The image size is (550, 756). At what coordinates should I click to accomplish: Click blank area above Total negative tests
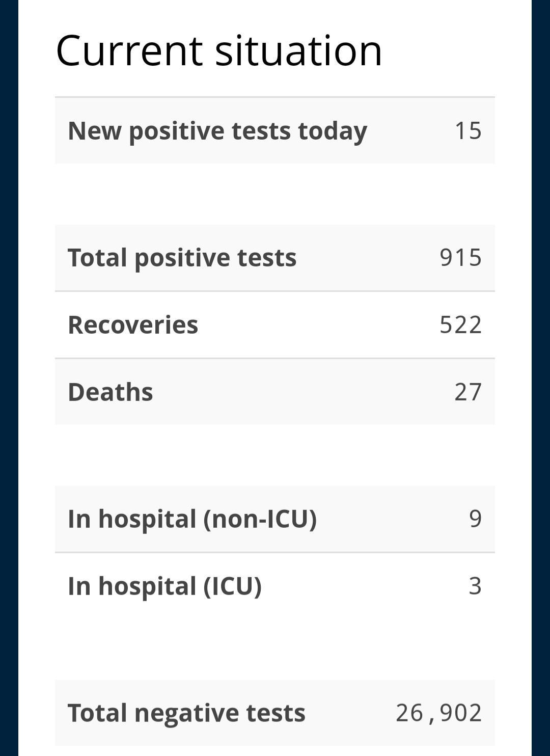point(275,650)
